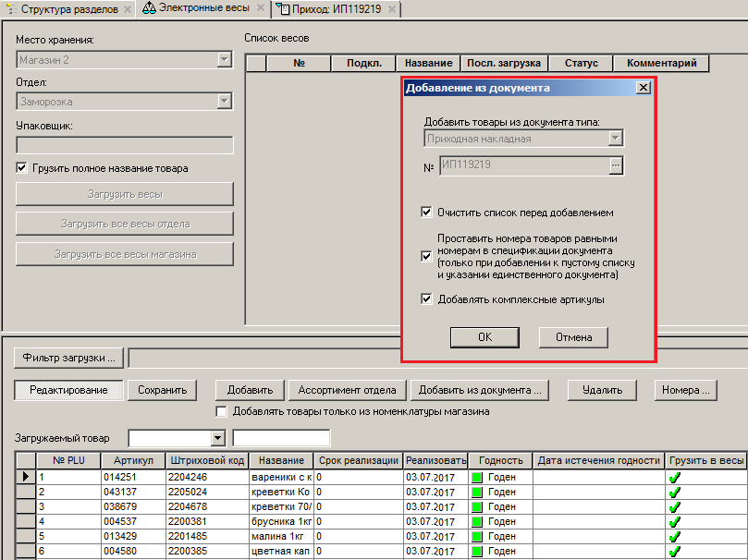Click the Штриховой код column header
This screenshot has width=748, height=560.
tap(207, 460)
